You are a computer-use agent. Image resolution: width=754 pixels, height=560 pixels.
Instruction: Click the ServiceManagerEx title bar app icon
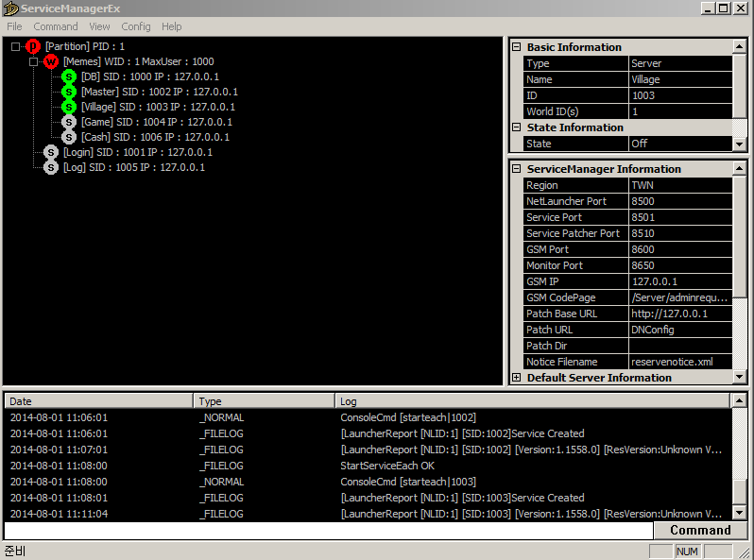point(10,8)
